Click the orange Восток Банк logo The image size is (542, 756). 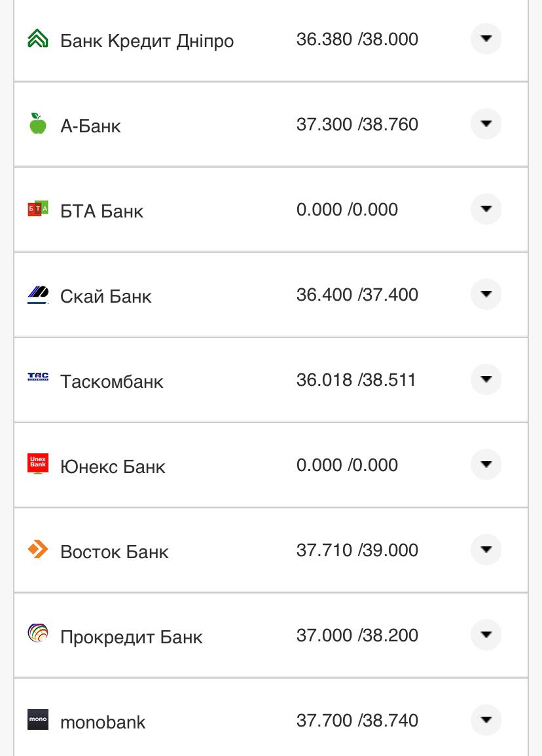pyautogui.click(x=38, y=549)
